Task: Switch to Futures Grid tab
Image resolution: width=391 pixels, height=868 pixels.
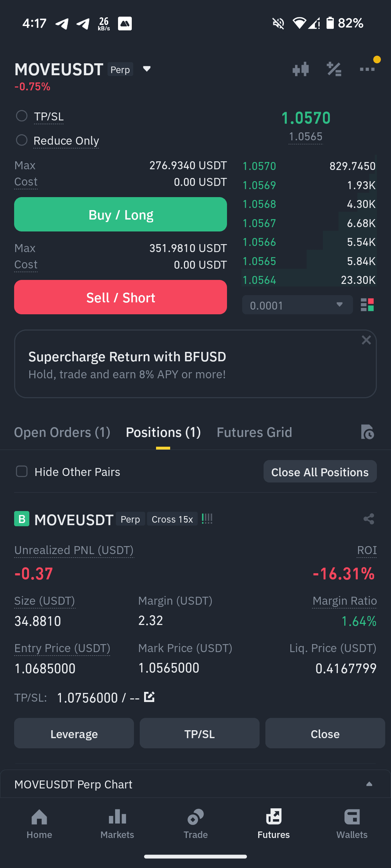Action: point(254,432)
